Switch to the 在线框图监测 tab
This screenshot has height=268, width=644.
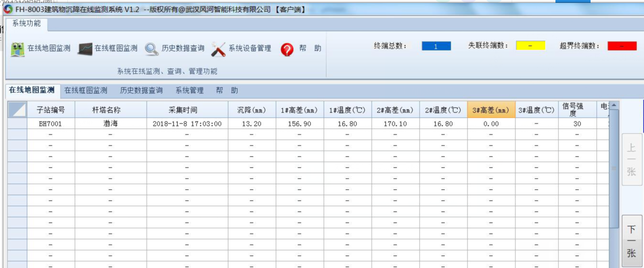click(86, 90)
